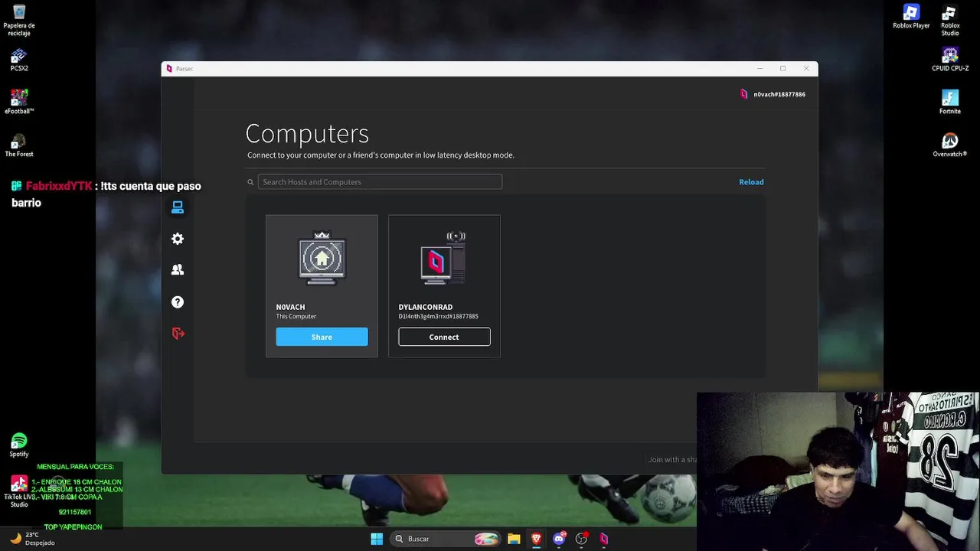Image resolution: width=980 pixels, height=551 pixels.
Task: Click the N0VACH computer home icon
Action: 322,259
